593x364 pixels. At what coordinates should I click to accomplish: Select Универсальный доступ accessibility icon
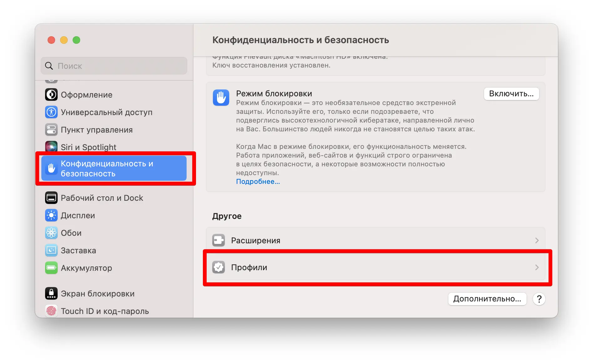point(51,112)
